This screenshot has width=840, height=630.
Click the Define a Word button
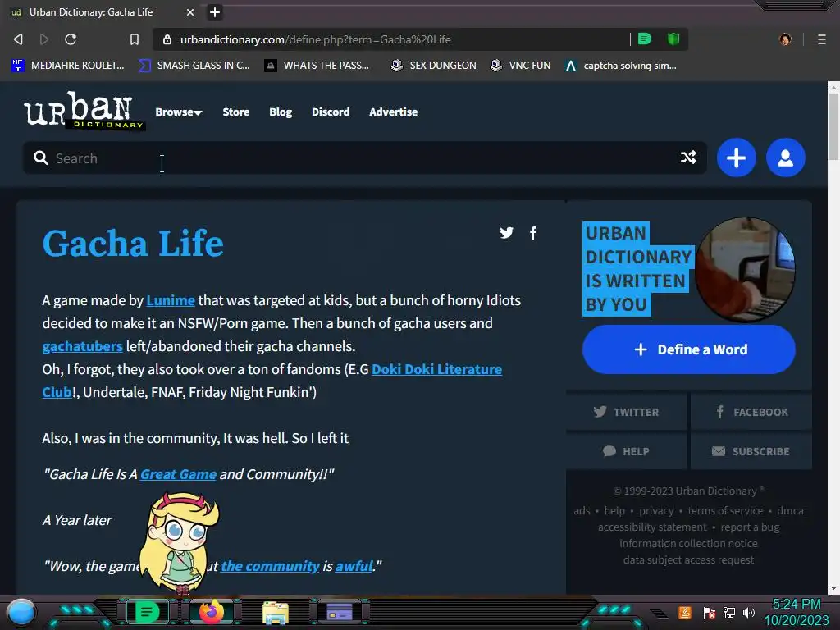[689, 349]
